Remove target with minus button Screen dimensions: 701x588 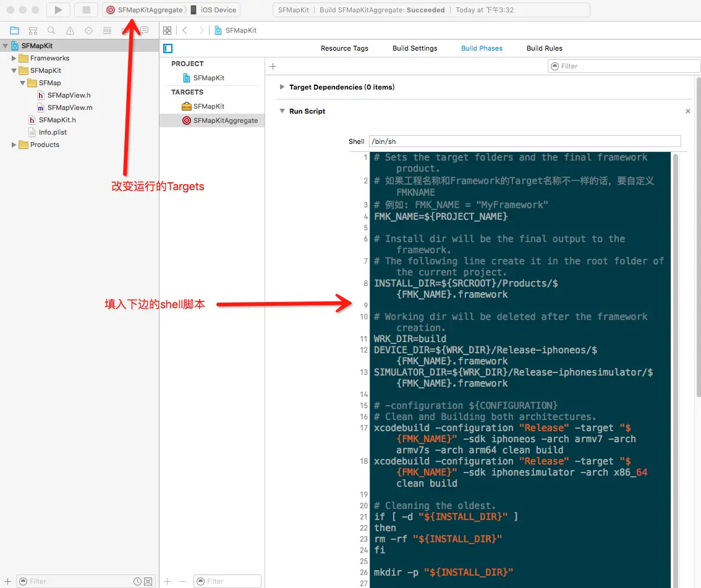[182, 581]
